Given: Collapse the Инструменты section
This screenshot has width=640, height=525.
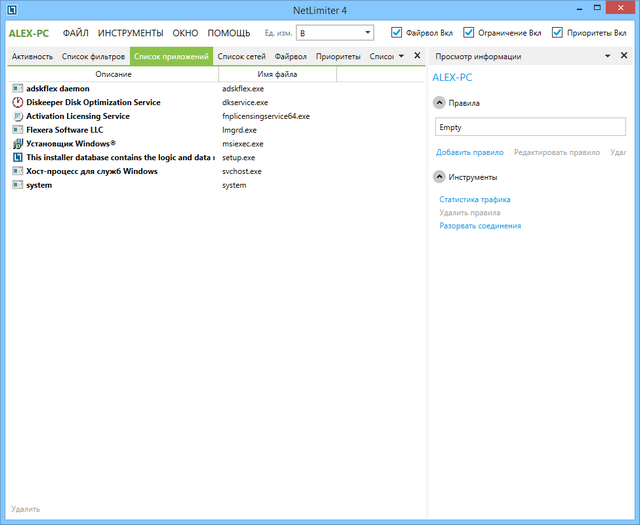Looking at the screenshot, I should point(439,177).
